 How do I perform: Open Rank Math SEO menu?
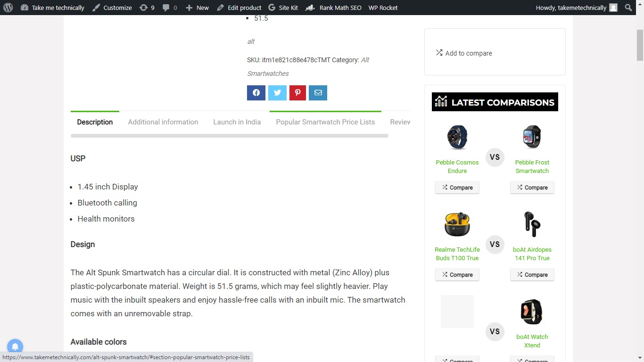pos(333,8)
